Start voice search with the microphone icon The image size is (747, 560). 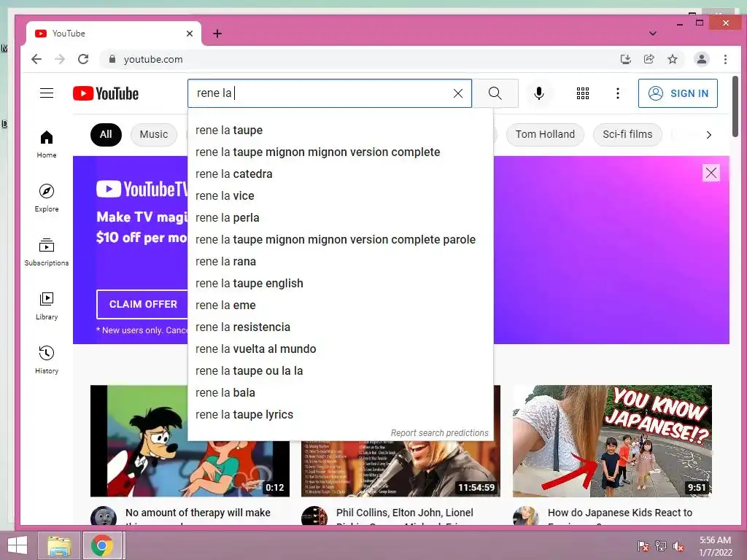pos(539,93)
